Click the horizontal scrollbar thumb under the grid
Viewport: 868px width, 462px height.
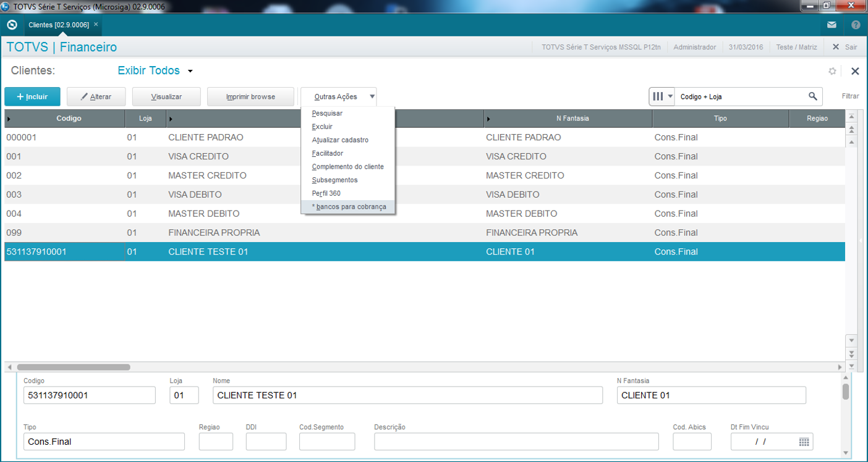(73, 367)
